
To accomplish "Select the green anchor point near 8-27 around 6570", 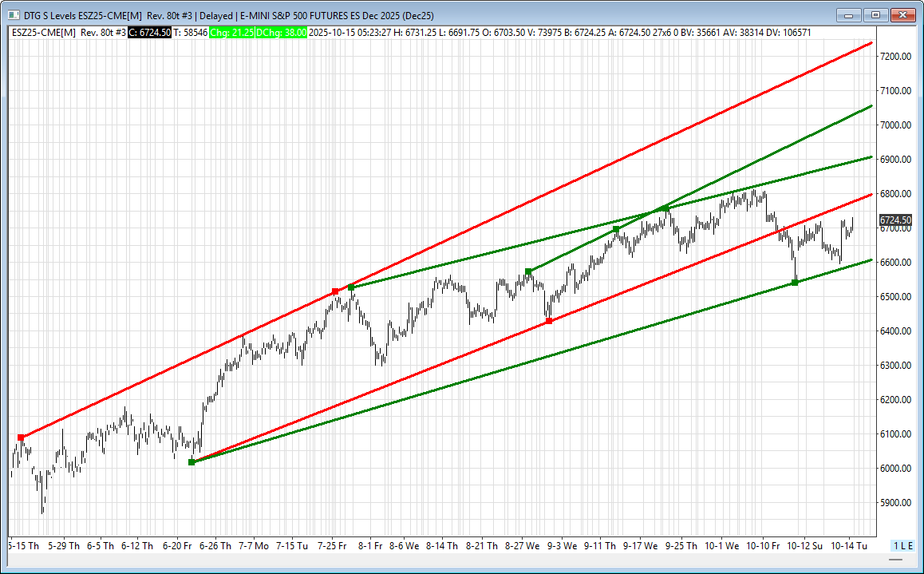I will coord(528,271).
